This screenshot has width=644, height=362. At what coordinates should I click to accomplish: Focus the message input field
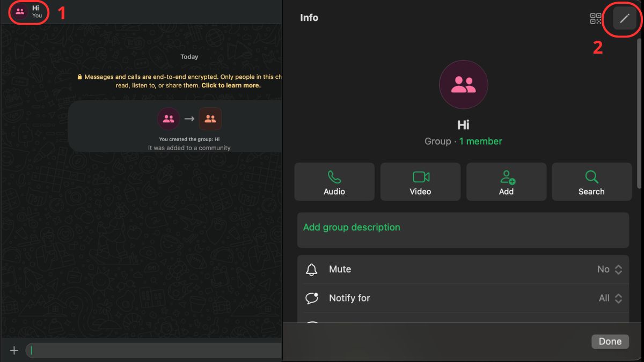(x=154, y=350)
